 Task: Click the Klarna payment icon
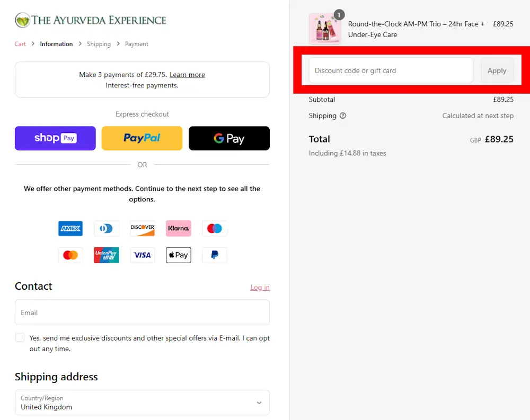click(x=179, y=228)
